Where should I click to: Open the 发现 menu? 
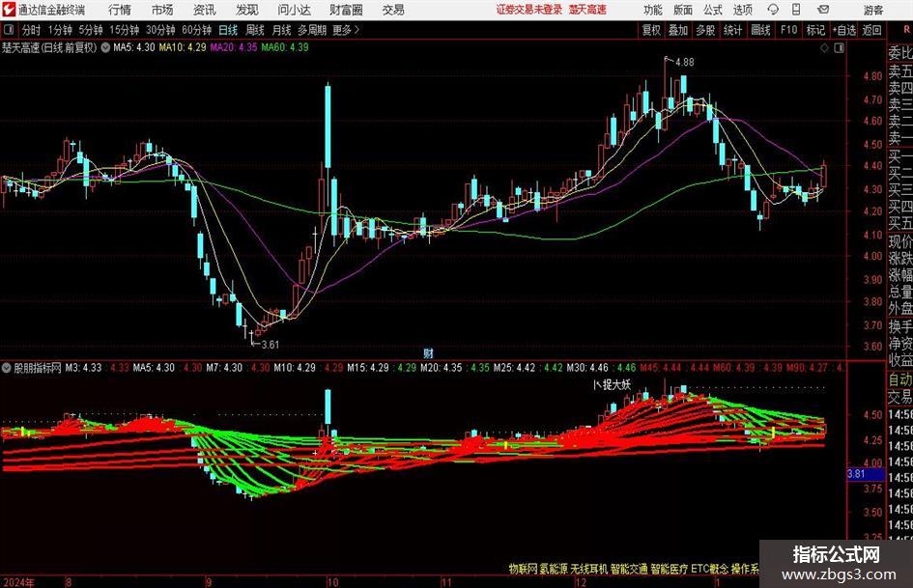(x=247, y=10)
